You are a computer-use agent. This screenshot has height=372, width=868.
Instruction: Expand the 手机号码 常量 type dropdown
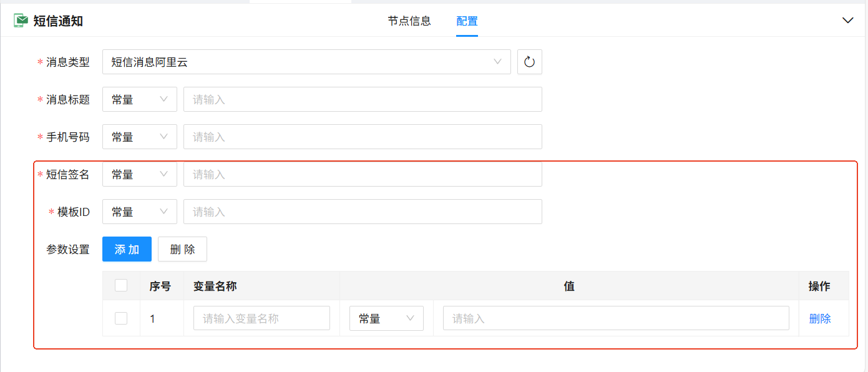pyautogui.click(x=139, y=137)
